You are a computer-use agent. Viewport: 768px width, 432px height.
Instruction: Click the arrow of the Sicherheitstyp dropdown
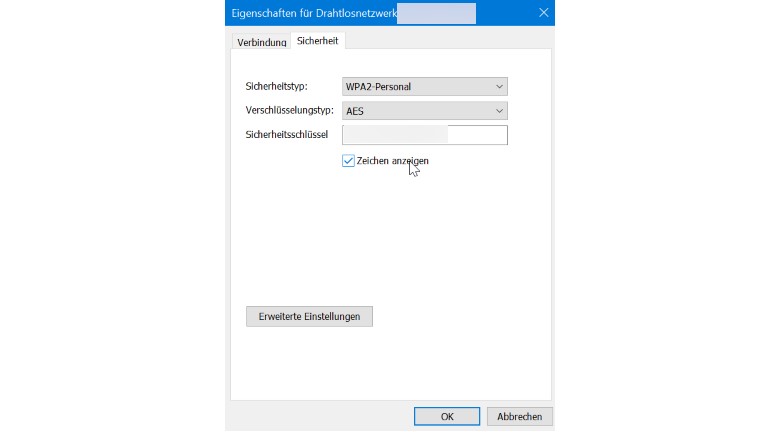click(x=499, y=87)
